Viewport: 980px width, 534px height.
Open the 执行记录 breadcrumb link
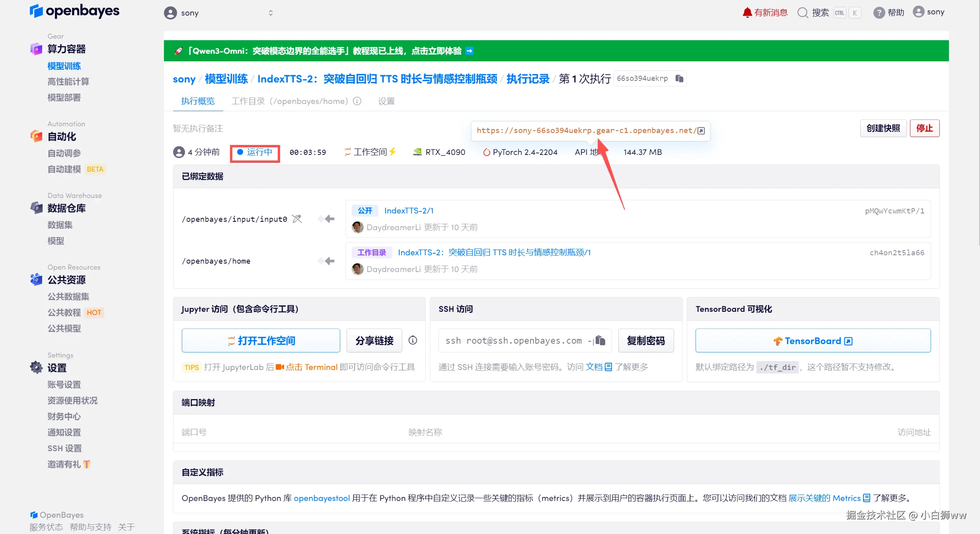point(528,79)
